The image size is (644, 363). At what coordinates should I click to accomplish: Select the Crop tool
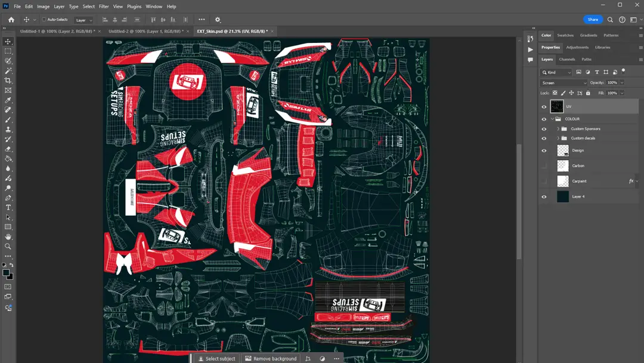click(8, 79)
